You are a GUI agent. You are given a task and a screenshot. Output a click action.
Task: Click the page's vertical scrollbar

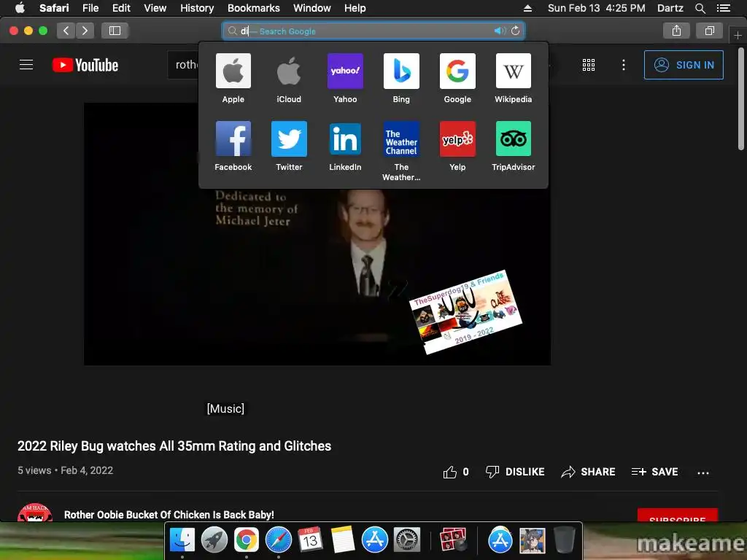(x=741, y=98)
